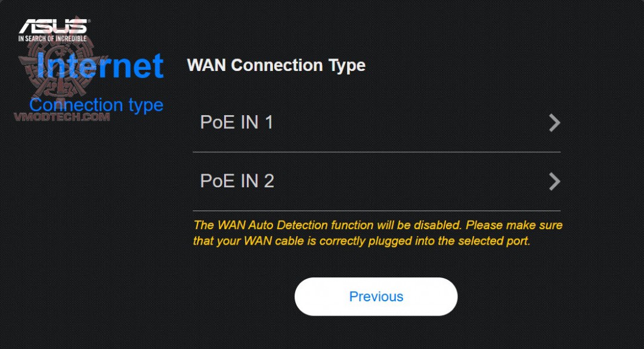This screenshot has height=349, width=644.
Task: Click the arrow icon beside PoE IN 1
Action: 555,123
